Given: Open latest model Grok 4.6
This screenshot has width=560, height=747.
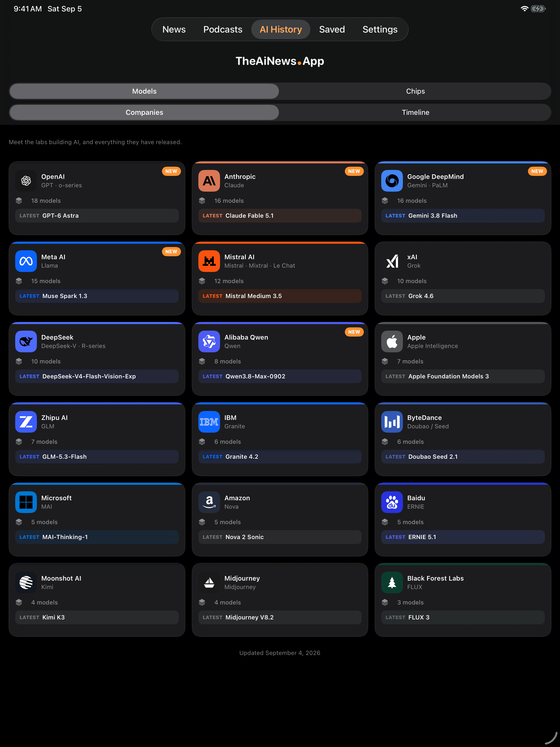Looking at the screenshot, I should click(463, 296).
